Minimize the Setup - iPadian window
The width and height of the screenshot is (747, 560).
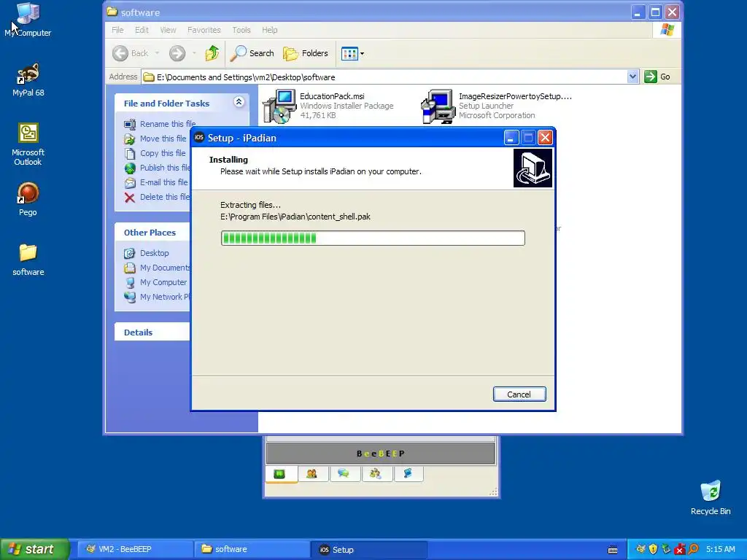(x=511, y=138)
